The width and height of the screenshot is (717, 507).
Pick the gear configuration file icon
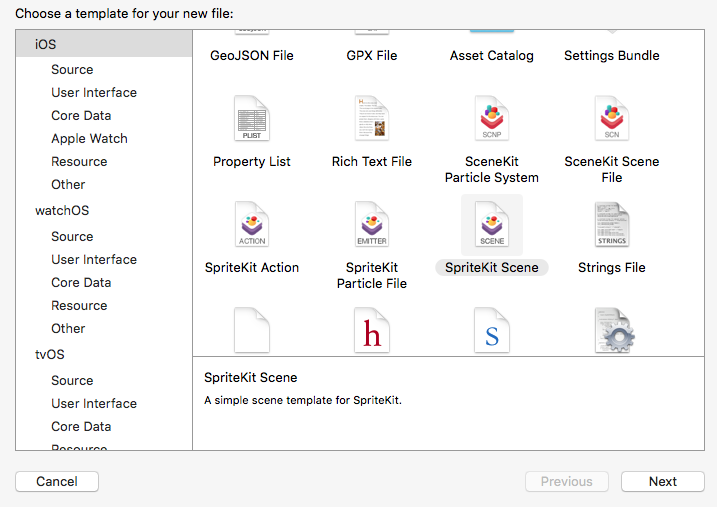615,330
